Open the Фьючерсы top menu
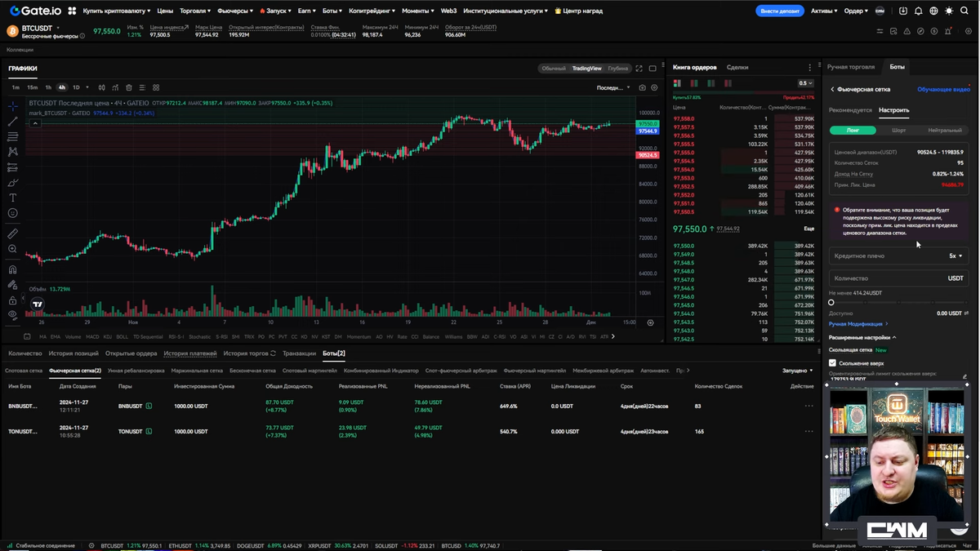Viewport: 980px width, 551px height. (235, 11)
